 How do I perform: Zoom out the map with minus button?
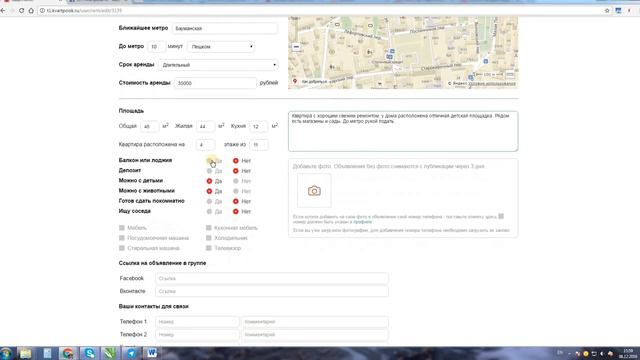pos(296,47)
